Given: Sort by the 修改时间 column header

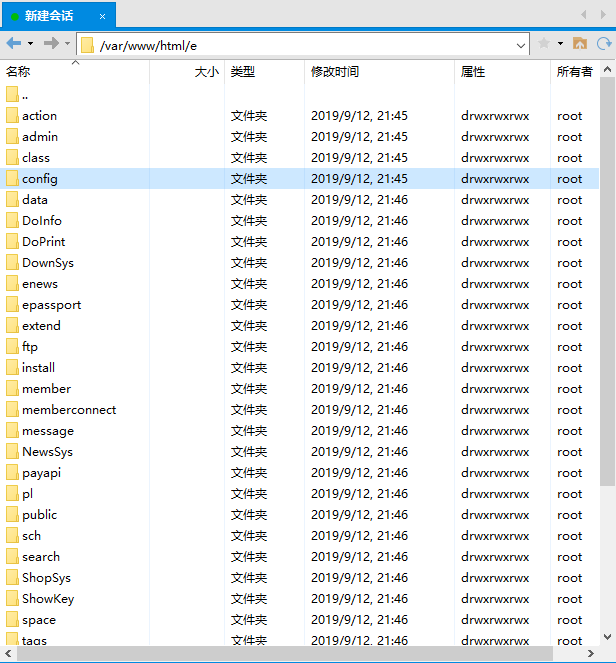Looking at the screenshot, I should click(335, 72).
